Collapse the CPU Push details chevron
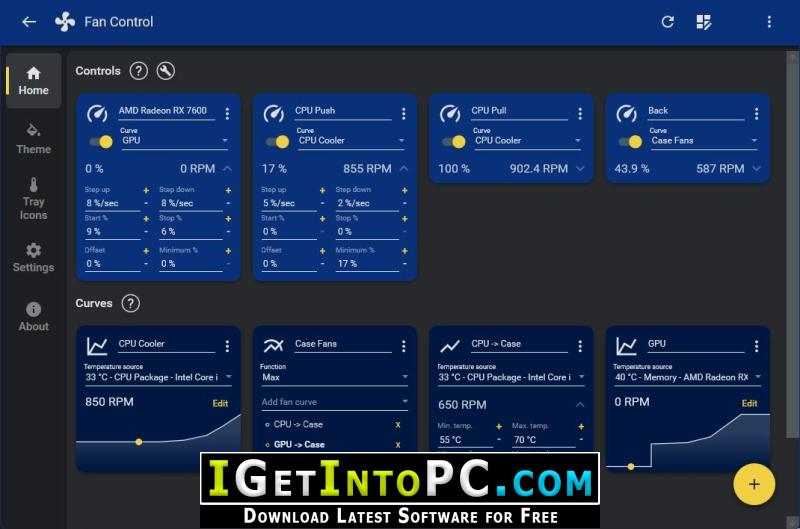Viewport: 800px width, 529px height. (404, 168)
